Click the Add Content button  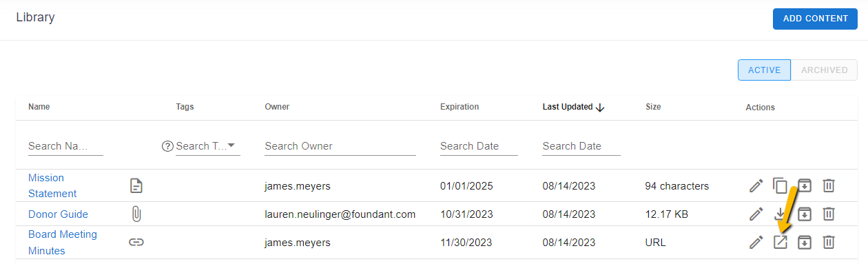coord(815,19)
